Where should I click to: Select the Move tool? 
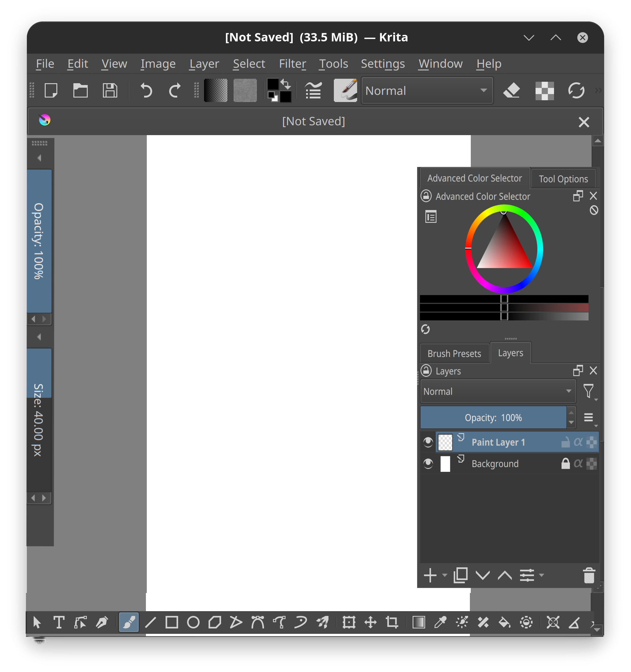(x=370, y=622)
